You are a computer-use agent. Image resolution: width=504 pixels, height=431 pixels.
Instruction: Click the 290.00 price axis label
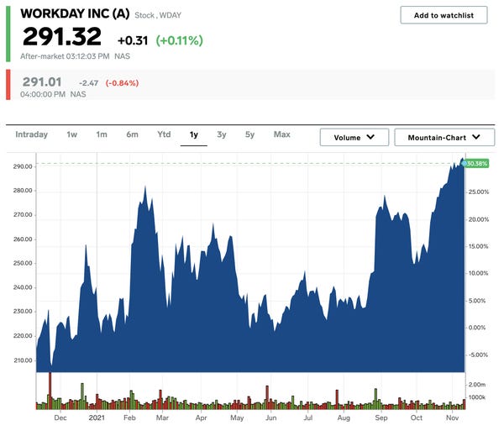point(23,166)
